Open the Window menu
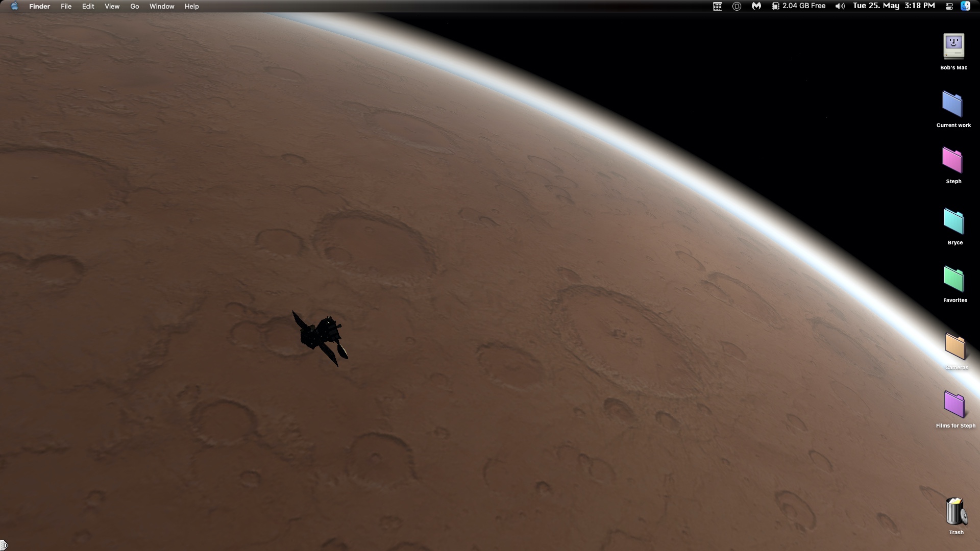Viewport: 980px width, 551px height. coord(162,6)
